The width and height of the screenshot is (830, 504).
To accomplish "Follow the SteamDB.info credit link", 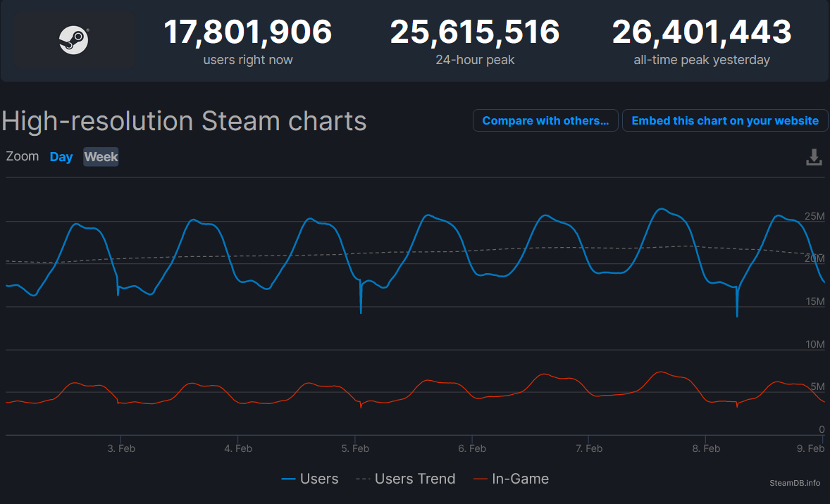I will [795, 483].
